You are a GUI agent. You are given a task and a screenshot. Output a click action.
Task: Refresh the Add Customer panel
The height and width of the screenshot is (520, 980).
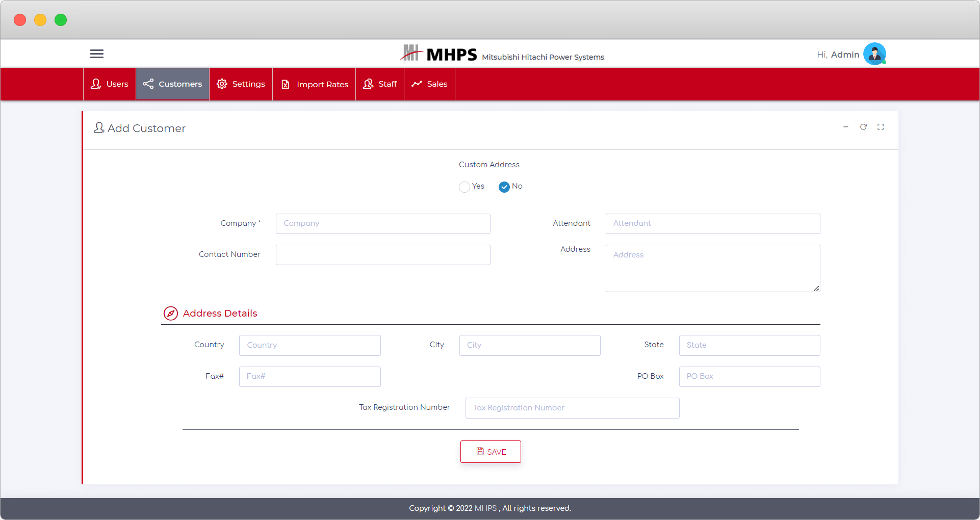[863, 127]
